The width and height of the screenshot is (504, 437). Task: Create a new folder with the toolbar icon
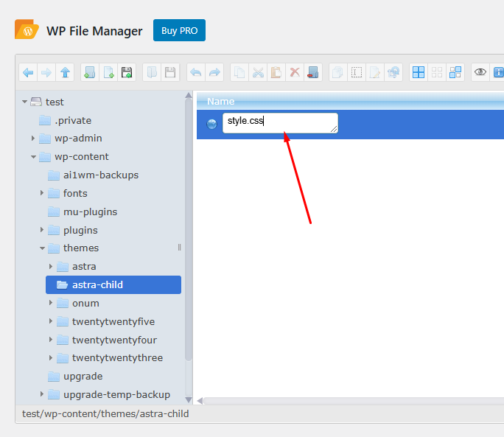pyautogui.click(x=90, y=72)
